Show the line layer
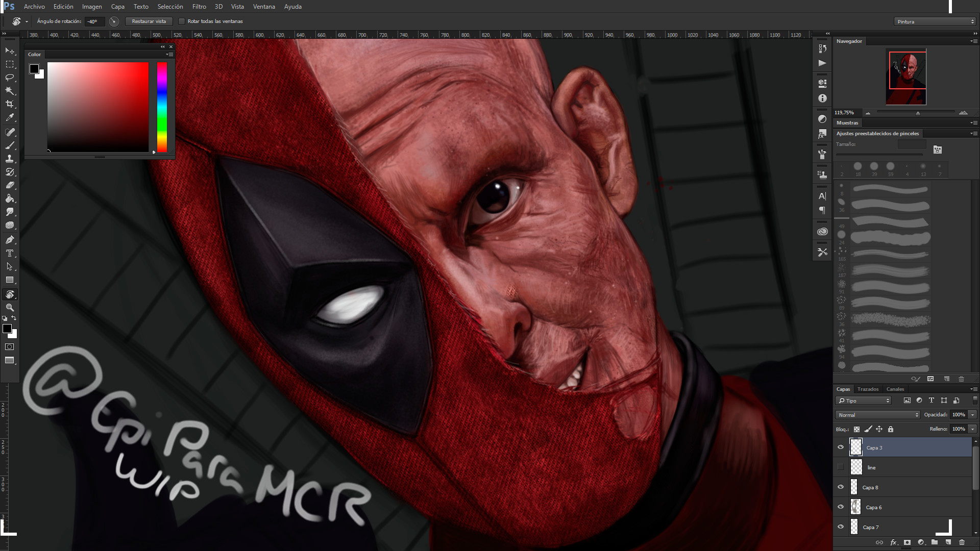This screenshot has width=980, height=551. (841, 467)
